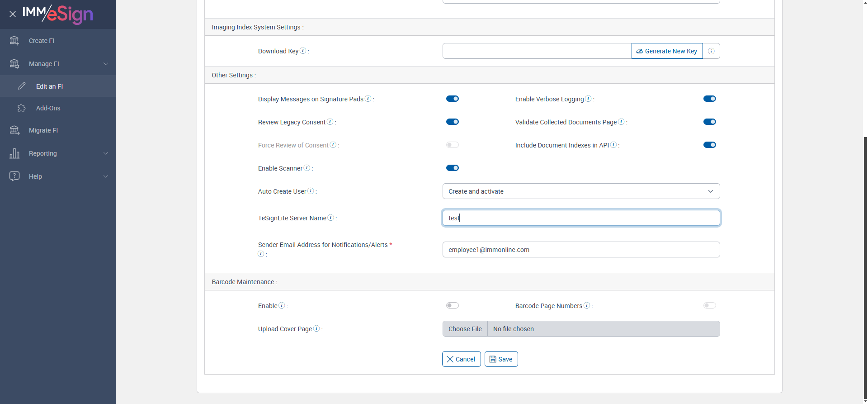Click the Save button
The image size is (868, 404).
click(x=501, y=359)
